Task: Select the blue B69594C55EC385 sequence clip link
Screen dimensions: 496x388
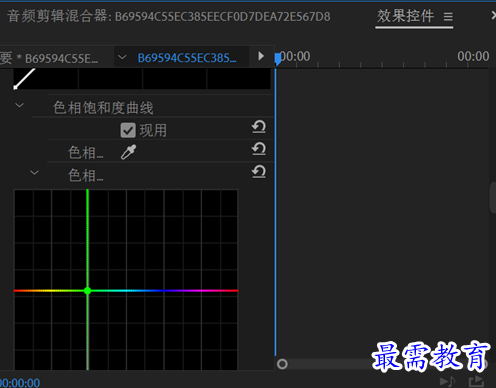Action: 187,58
